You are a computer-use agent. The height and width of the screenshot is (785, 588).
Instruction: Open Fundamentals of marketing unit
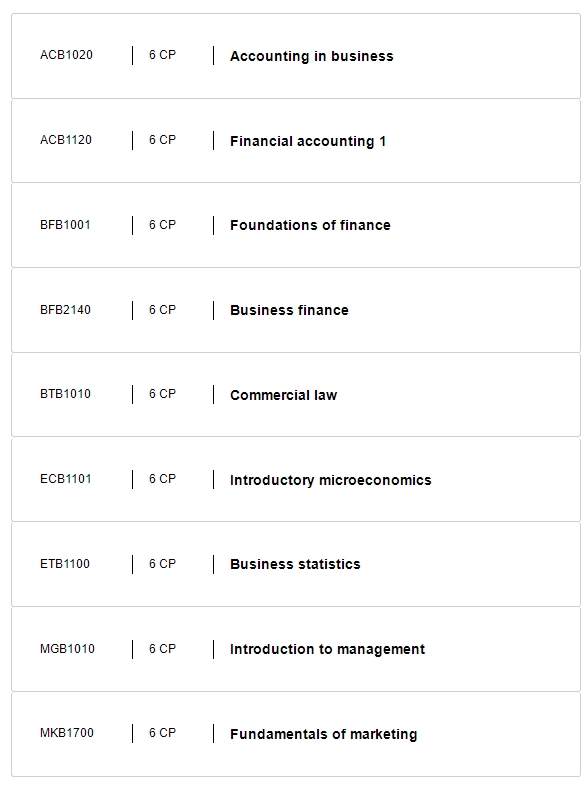pos(323,734)
